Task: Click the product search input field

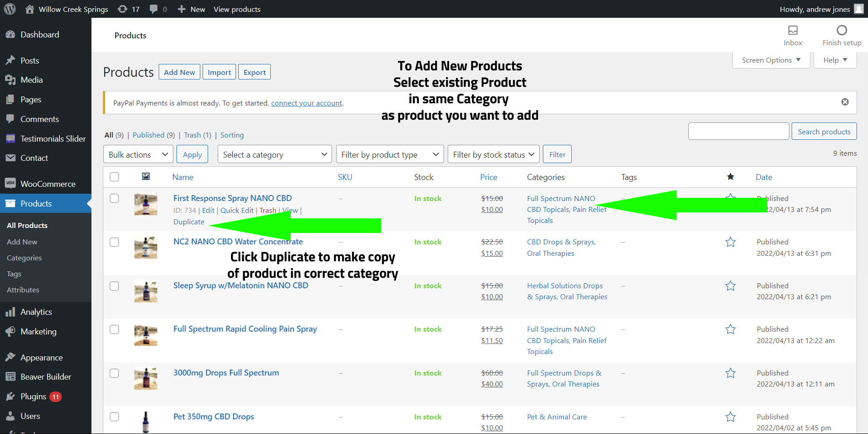Action: point(738,131)
